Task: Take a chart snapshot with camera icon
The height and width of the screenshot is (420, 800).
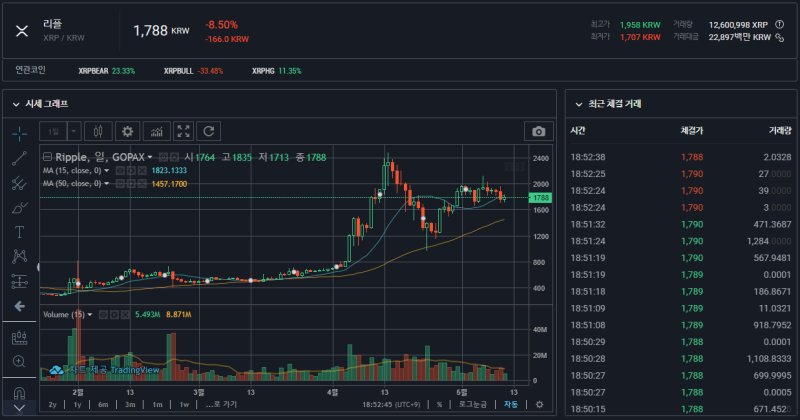Action: coord(538,131)
